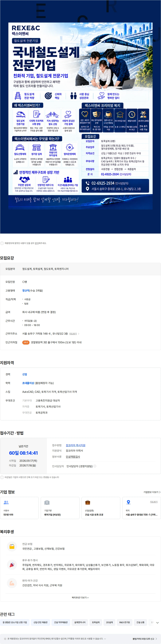Click the bridge icon above 지속 성장하는 철도 산업
161x644 pixels.
[52, 115]
